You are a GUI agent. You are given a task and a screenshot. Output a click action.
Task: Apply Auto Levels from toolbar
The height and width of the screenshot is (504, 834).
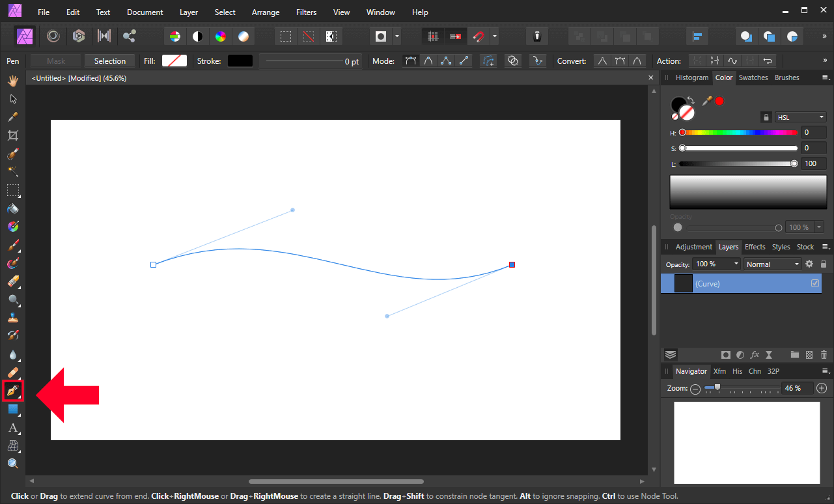tap(174, 36)
